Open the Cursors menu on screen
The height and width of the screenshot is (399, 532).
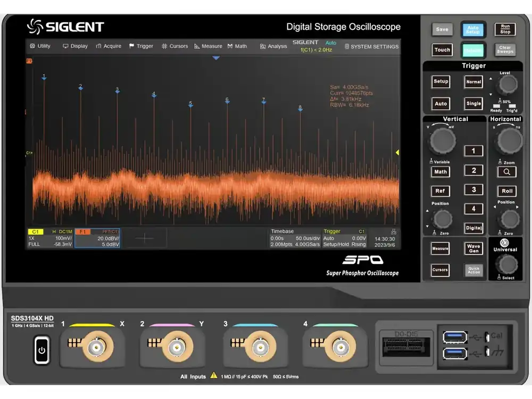[x=174, y=46]
